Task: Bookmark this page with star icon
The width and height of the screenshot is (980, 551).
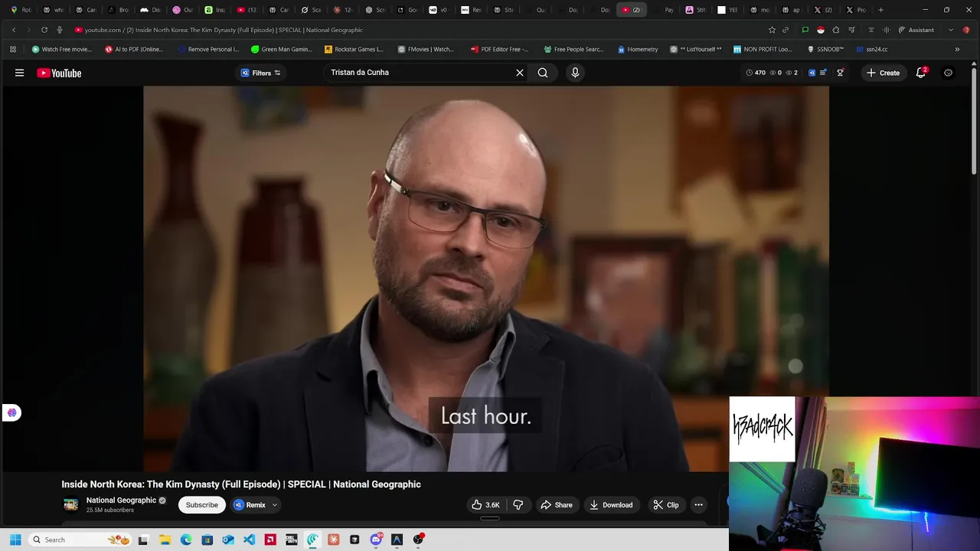Action: coord(772,30)
